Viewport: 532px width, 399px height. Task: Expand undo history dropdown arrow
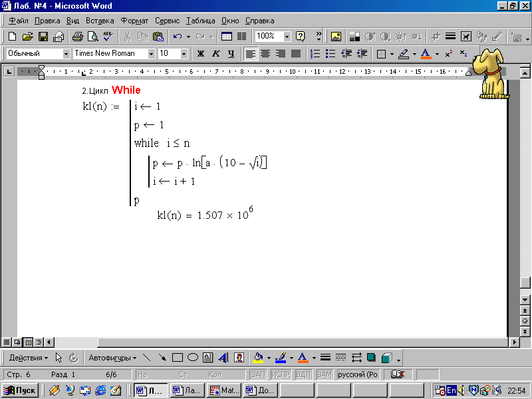pyautogui.click(x=188, y=37)
